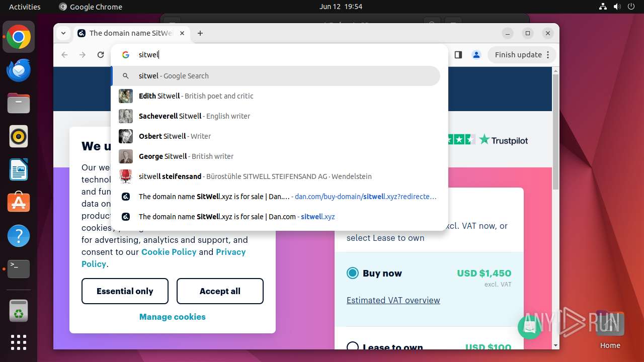Expand the tab search dropdown
Image resolution: width=644 pixels, height=362 pixels.
click(x=63, y=33)
